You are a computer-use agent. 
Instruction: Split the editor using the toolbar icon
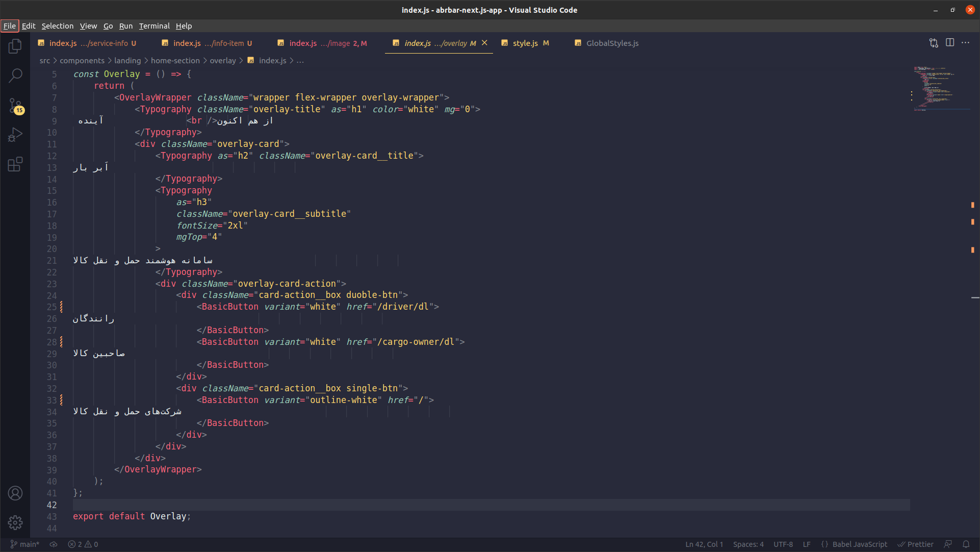tap(950, 43)
